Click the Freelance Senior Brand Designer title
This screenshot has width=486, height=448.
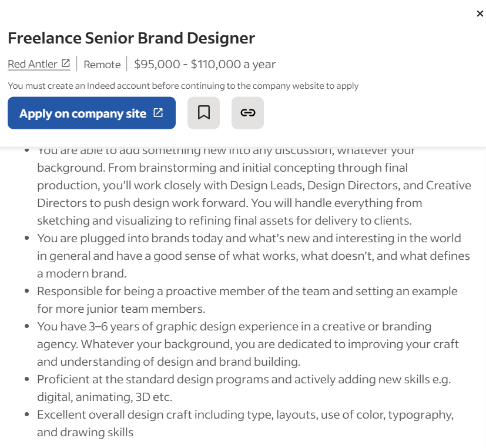tap(131, 39)
